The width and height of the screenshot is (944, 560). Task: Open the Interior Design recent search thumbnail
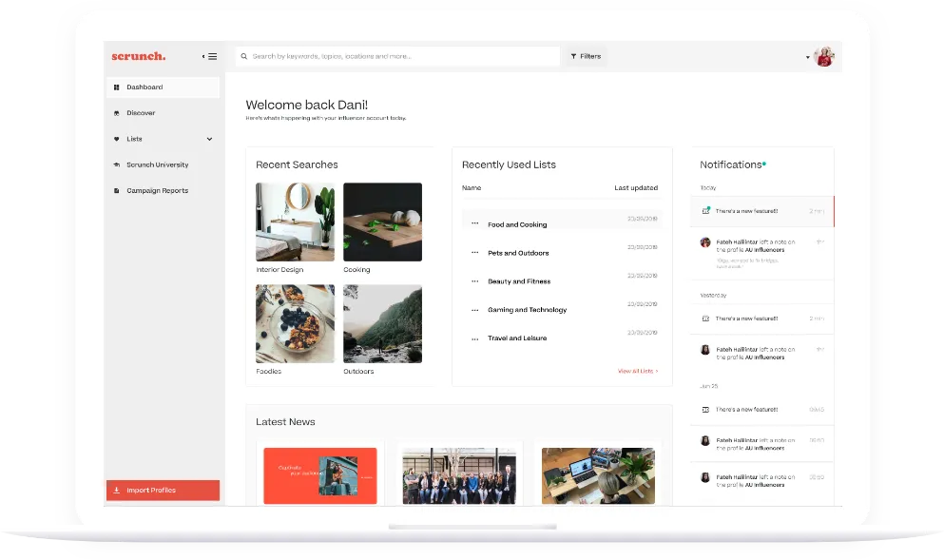point(295,222)
